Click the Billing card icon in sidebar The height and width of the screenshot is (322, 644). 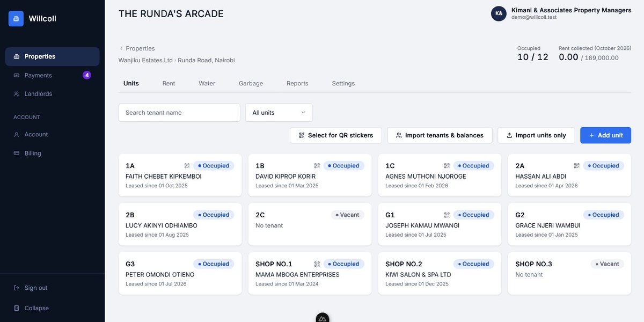click(x=16, y=153)
